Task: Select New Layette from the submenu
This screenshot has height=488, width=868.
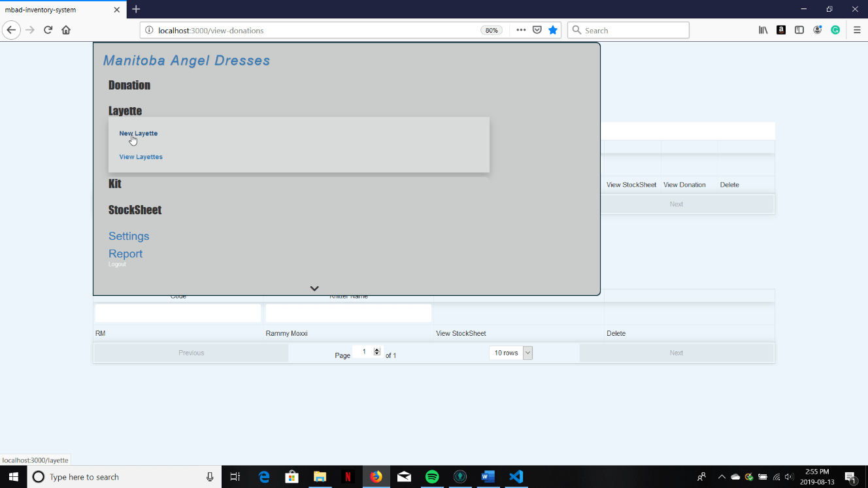Action: point(139,133)
